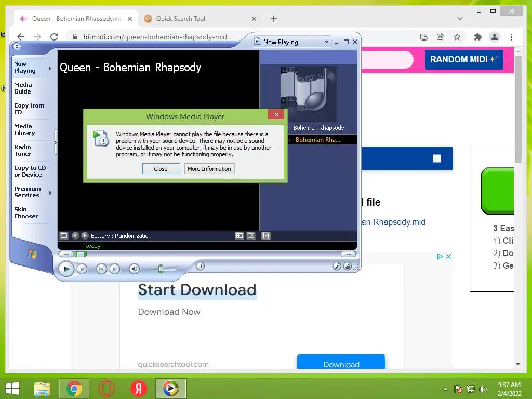Click the Start Download heading link
532x399 pixels.
point(197,290)
